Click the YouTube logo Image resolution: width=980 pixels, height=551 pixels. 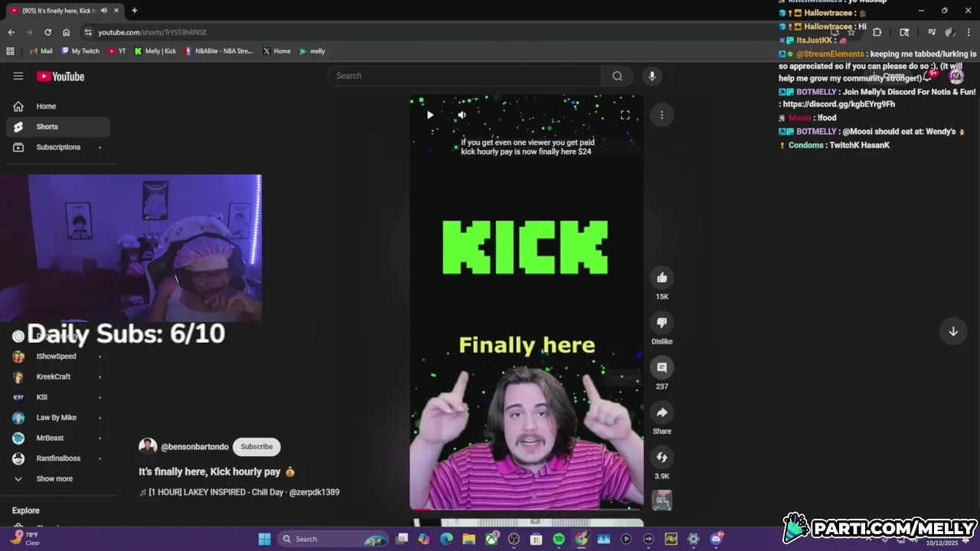(60, 77)
